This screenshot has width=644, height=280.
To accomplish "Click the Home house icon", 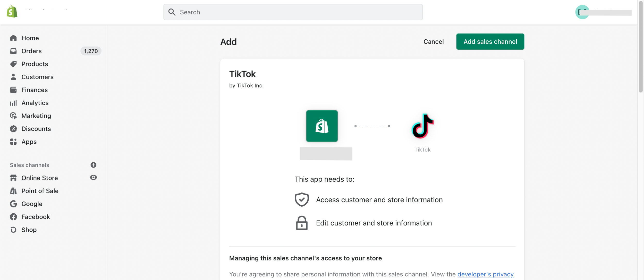I will (x=13, y=38).
